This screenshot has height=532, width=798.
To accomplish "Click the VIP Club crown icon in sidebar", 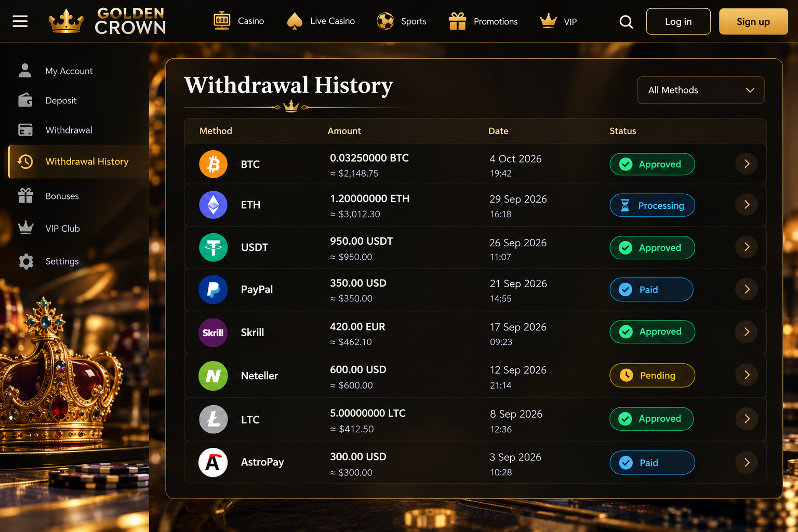I will [25, 228].
